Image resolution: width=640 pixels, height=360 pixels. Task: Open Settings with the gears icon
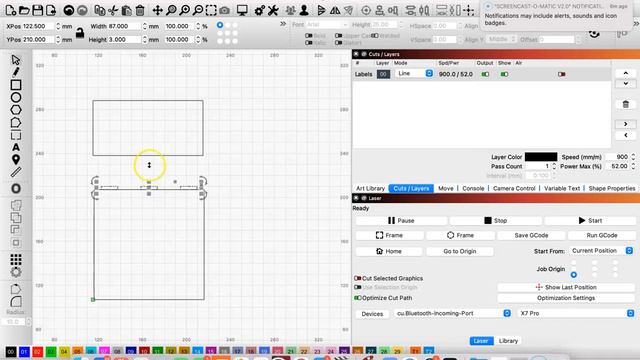(260, 10)
